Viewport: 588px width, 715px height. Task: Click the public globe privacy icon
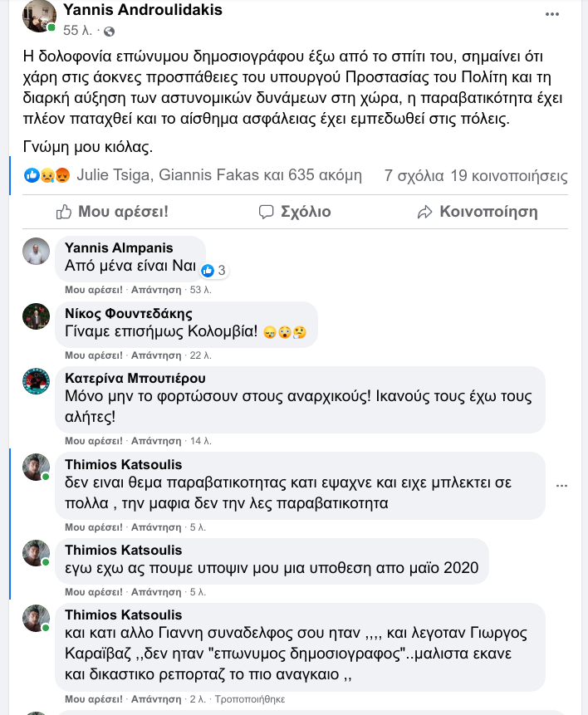[x=109, y=32]
